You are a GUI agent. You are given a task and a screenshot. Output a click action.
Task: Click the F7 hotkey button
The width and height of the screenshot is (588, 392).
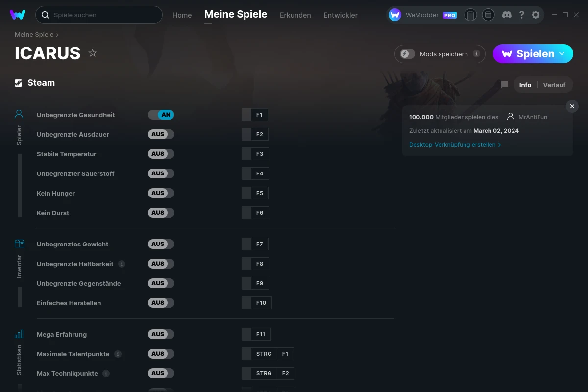coord(255,244)
